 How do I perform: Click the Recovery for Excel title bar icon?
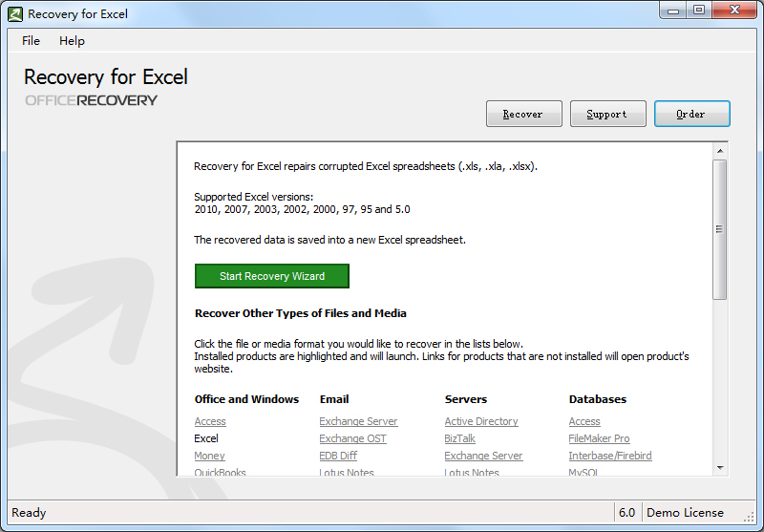click(15, 14)
